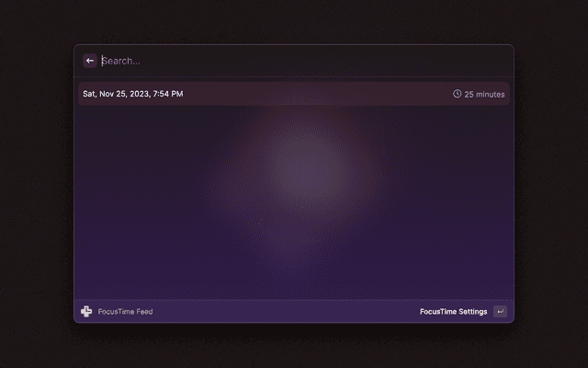Click the "25 minutes" duration label
588x368 pixels.
point(483,94)
